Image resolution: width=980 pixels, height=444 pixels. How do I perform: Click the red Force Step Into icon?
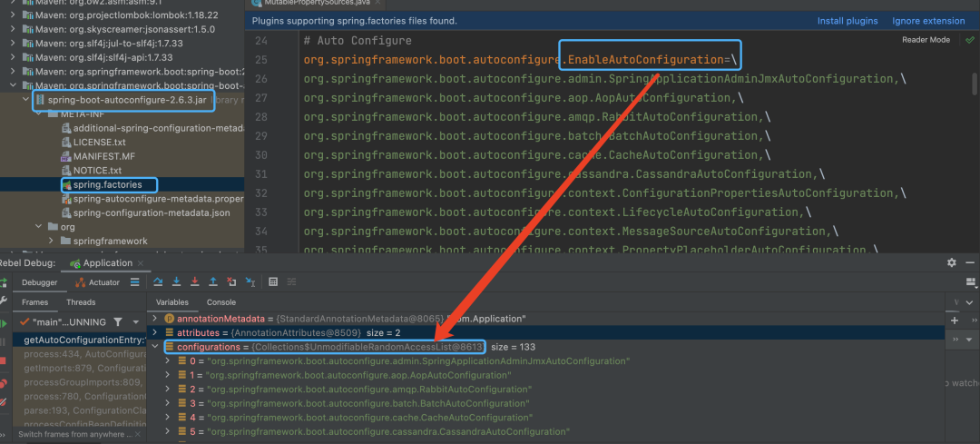tap(194, 282)
